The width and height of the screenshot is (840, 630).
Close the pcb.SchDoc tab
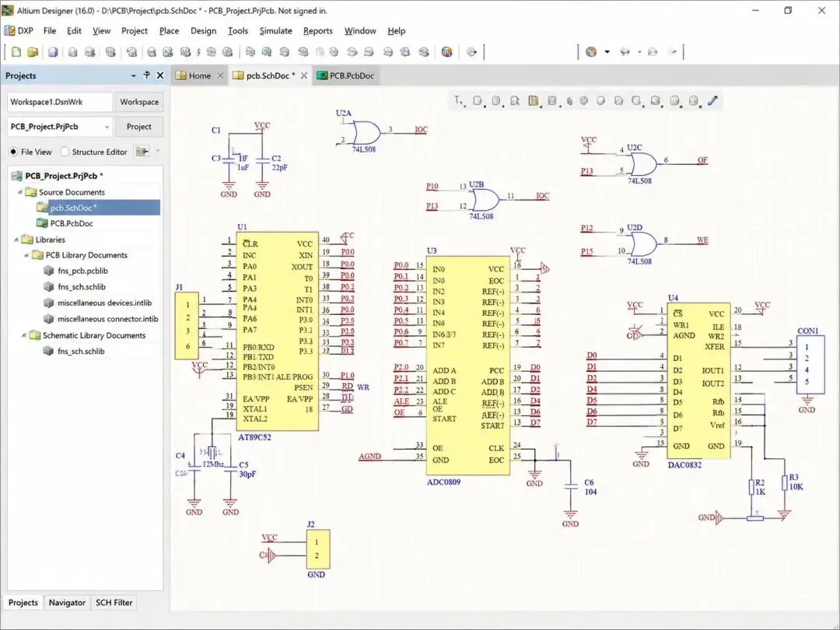pyautogui.click(x=304, y=76)
